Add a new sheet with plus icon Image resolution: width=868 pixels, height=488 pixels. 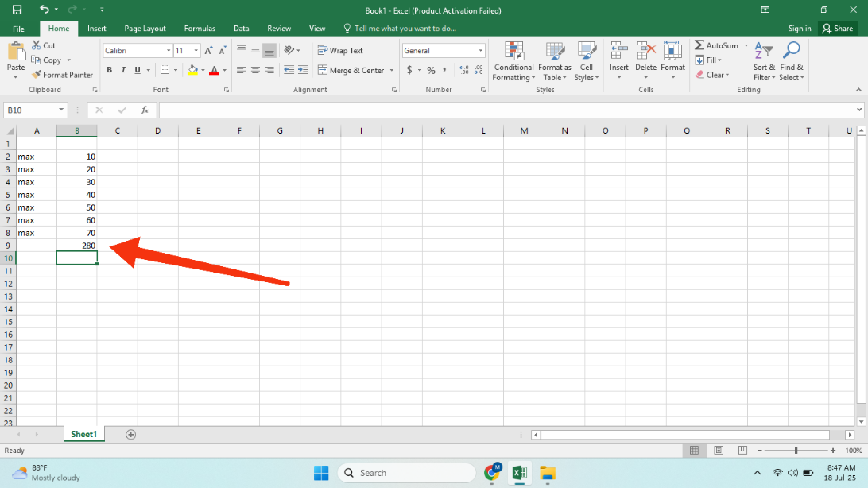click(x=130, y=434)
